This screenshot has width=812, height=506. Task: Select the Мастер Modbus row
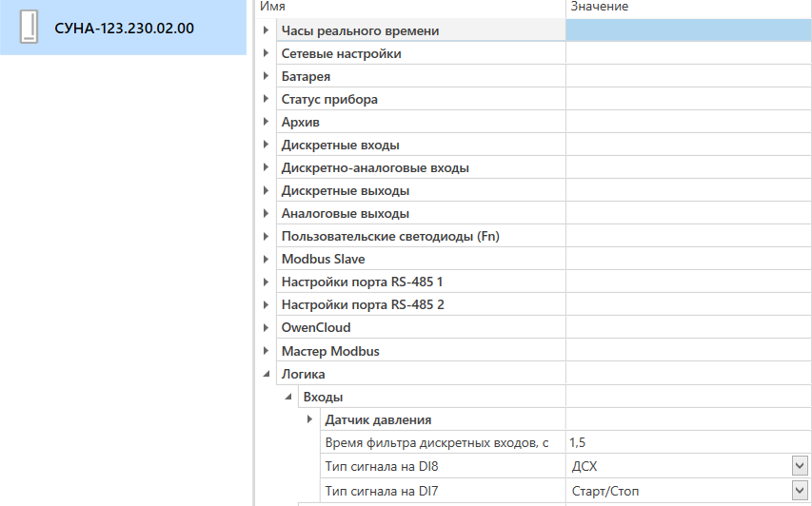421,351
